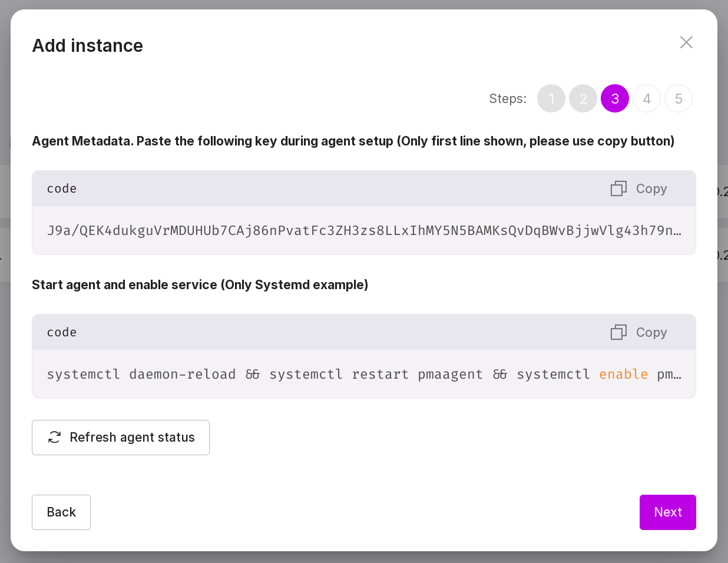
Task: Skip ahead to step 4
Action: click(646, 98)
